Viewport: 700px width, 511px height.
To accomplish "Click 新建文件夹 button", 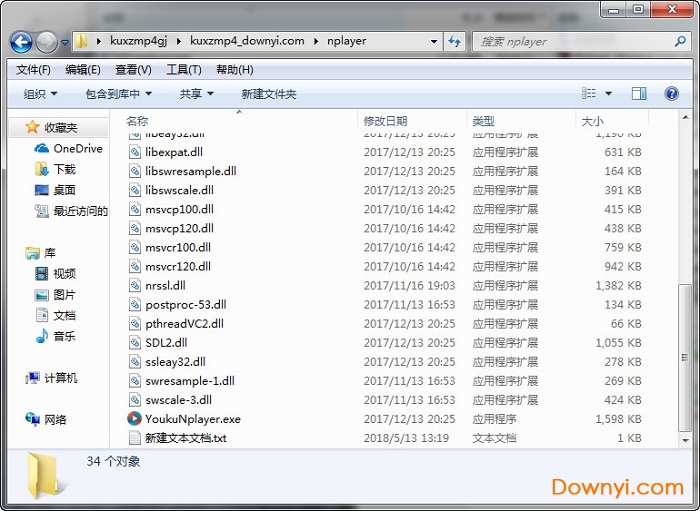I will (x=269, y=94).
